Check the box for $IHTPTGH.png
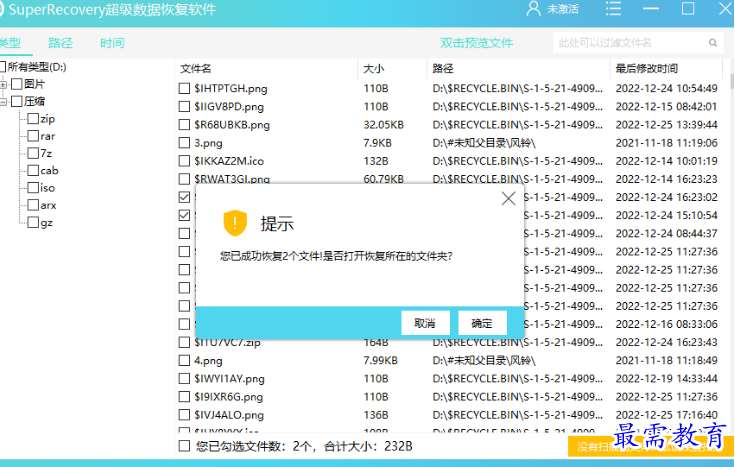Viewport: 735px width, 467px height. (184, 88)
